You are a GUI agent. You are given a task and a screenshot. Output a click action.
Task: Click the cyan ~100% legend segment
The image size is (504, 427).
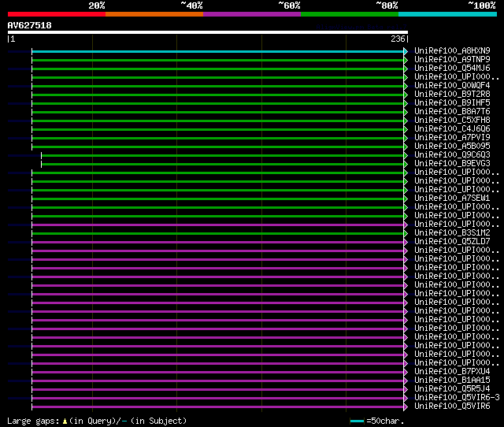pyautogui.click(x=448, y=14)
